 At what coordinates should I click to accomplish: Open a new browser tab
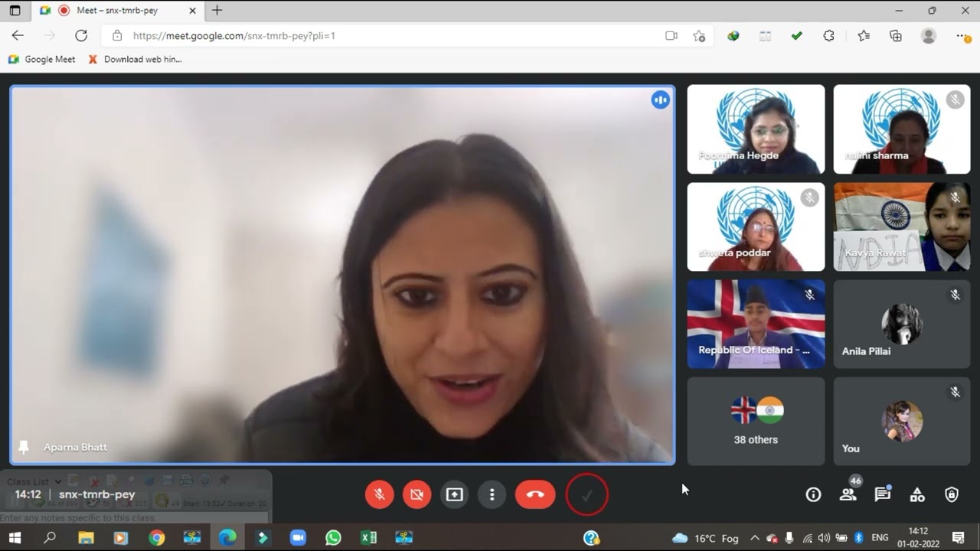pyautogui.click(x=217, y=11)
